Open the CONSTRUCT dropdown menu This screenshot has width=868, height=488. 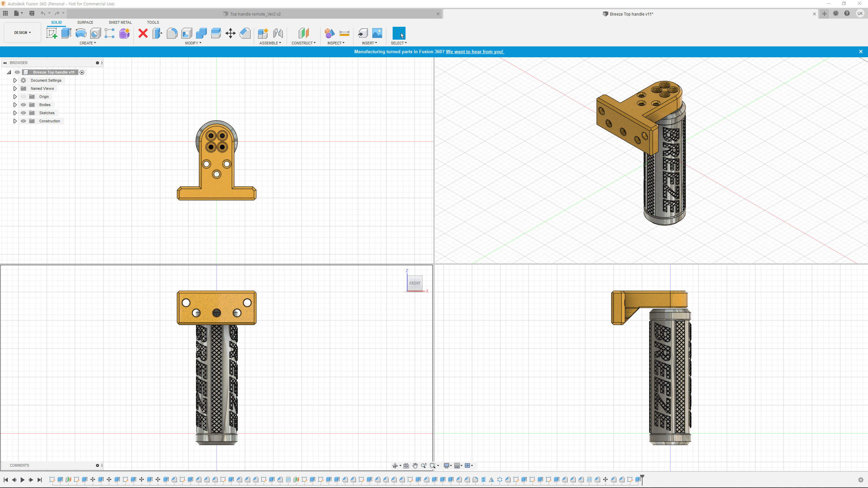(x=303, y=43)
